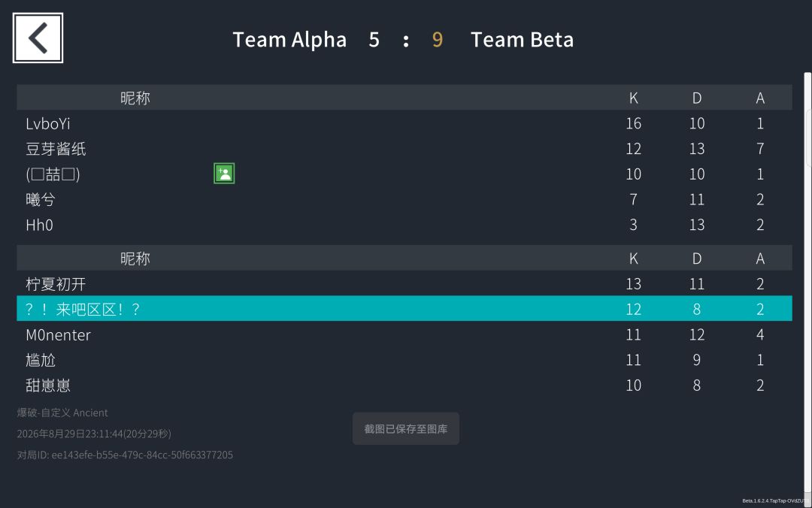
Task: Click highlighted row ？！来吧区区！？
Action: coord(404,309)
